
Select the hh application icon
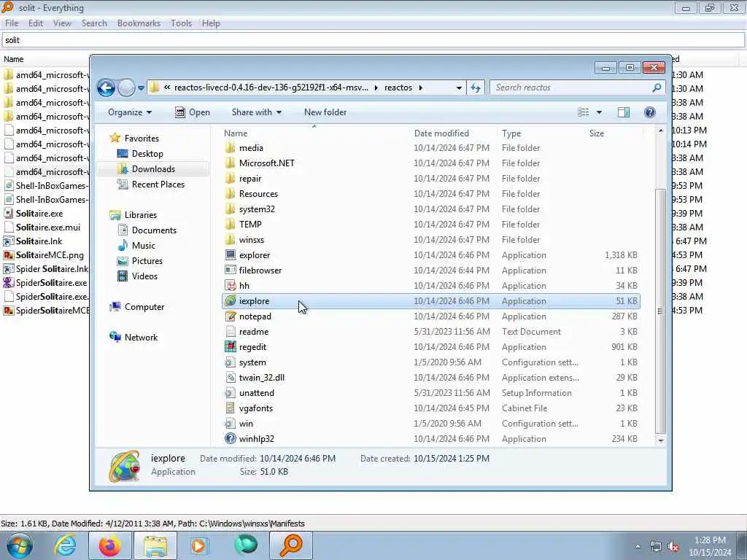click(230, 285)
